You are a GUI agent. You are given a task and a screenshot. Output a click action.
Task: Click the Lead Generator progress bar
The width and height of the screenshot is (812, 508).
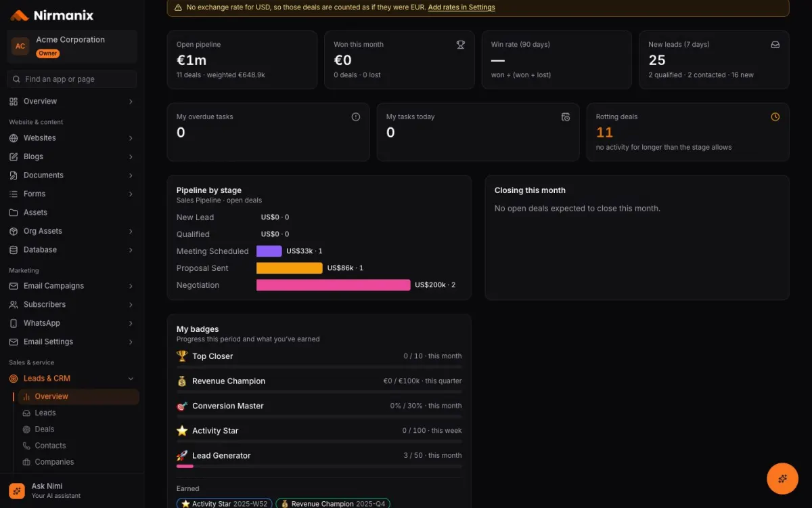tap(319, 466)
